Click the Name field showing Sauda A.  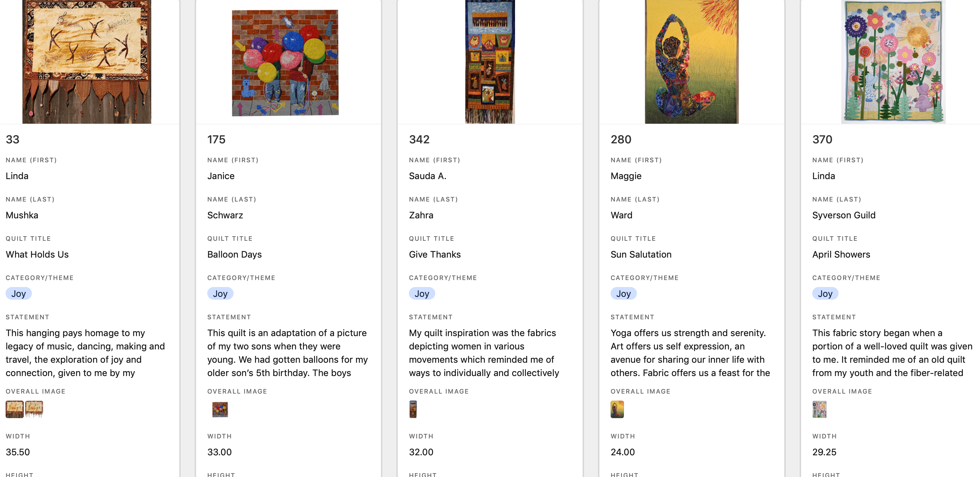(428, 176)
